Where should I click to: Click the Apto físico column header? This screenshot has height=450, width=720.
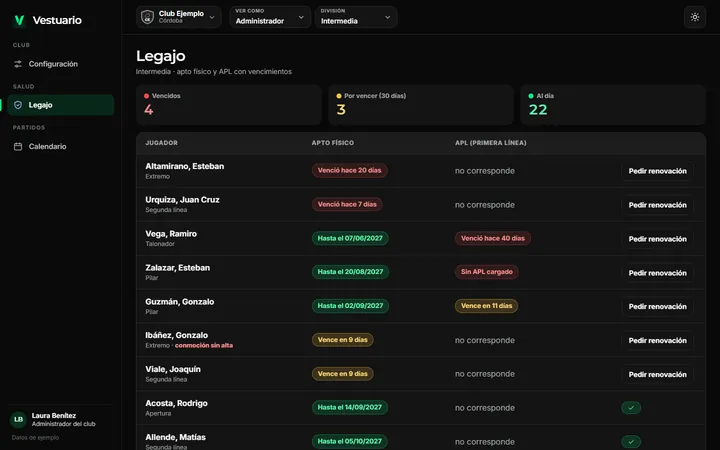tap(333, 143)
